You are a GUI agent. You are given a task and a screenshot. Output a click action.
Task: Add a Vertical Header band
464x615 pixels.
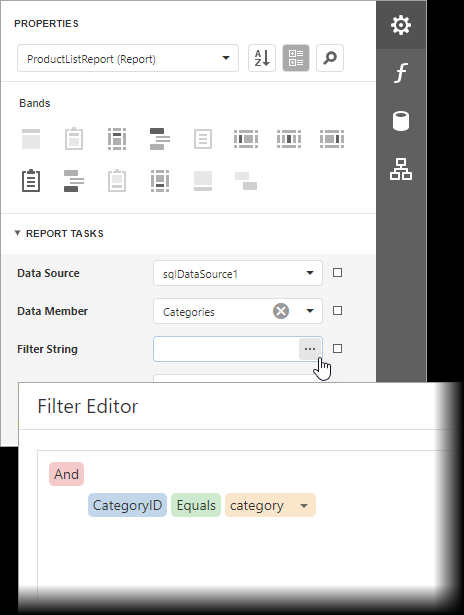[x=246, y=139]
